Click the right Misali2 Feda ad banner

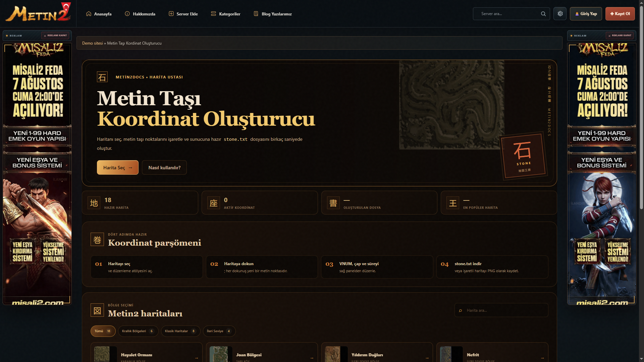click(602, 174)
